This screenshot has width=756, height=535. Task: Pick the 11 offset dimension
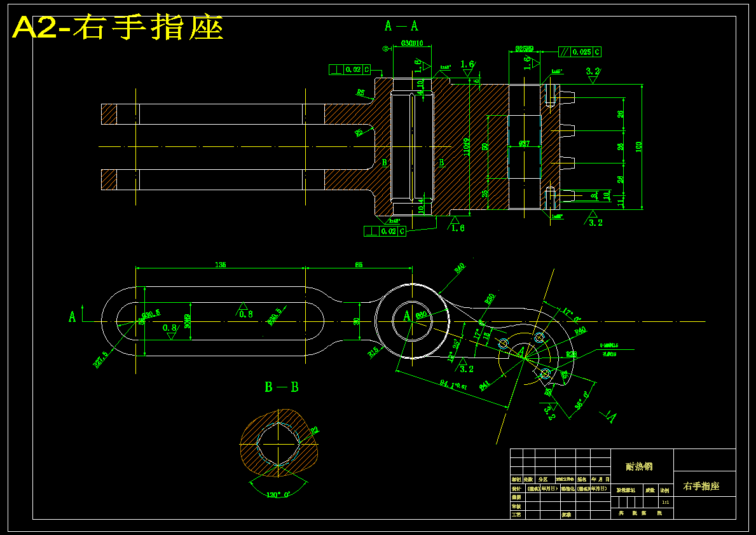click(621, 203)
